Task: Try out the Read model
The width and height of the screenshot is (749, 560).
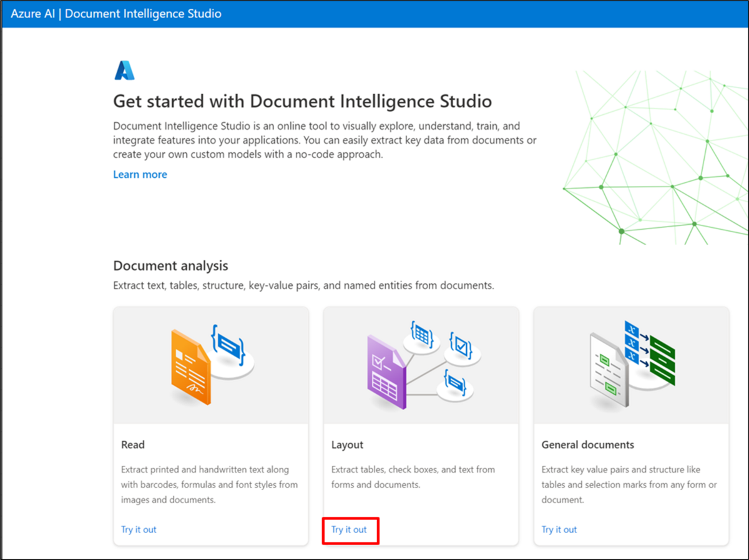Action: [139, 529]
